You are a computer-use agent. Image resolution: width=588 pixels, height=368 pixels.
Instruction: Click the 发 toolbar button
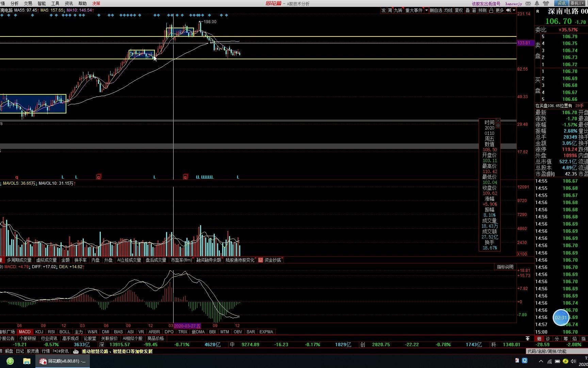tap(383, 11)
